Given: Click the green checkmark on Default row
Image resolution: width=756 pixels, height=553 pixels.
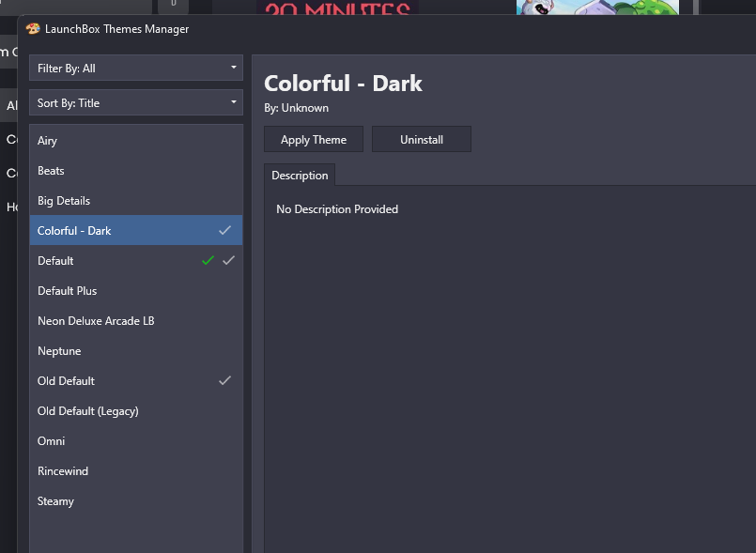Looking at the screenshot, I should 208,261.
